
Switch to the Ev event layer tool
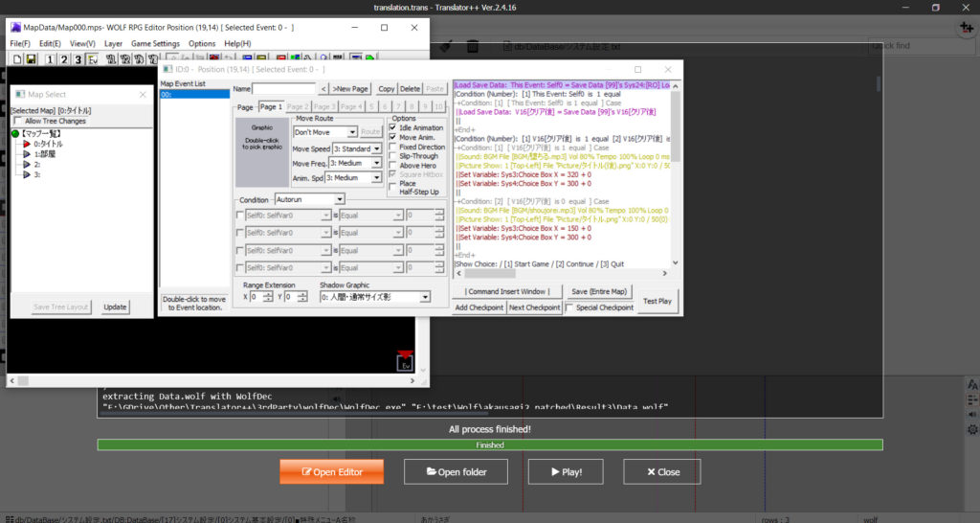93,58
